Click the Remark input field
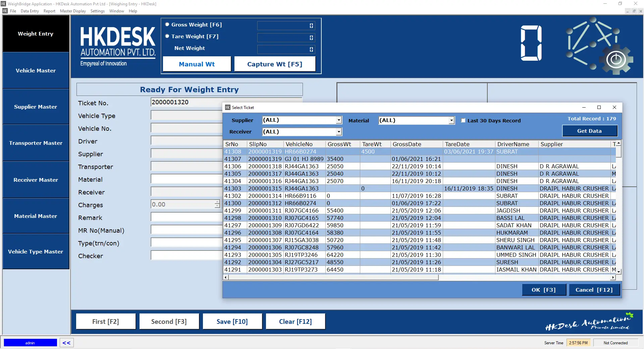The height and width of the screenshot is (349, 644). [186, 218]
